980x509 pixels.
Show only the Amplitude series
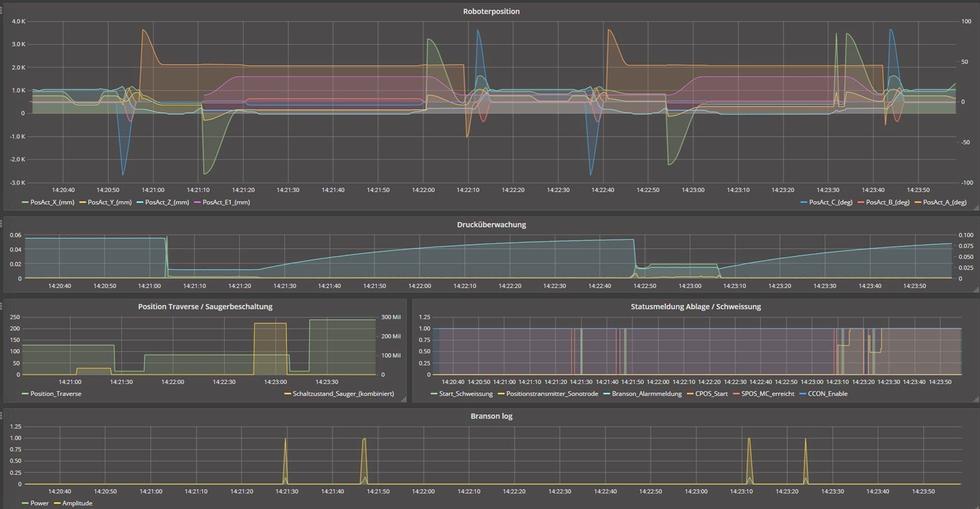[x=77, y=503]
